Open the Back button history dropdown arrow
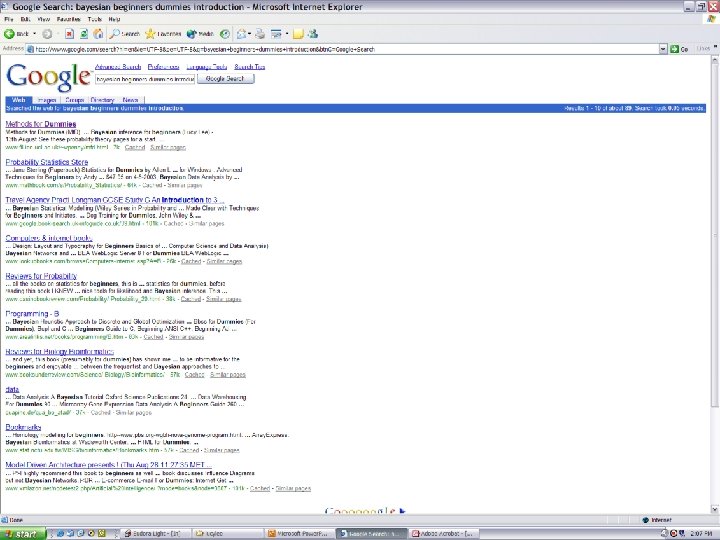The image size is (720, 540). [34, 34]
